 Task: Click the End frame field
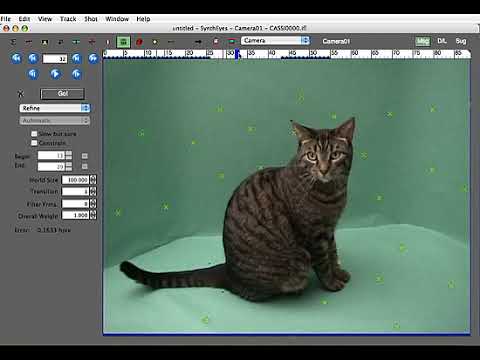coord(51,166)
